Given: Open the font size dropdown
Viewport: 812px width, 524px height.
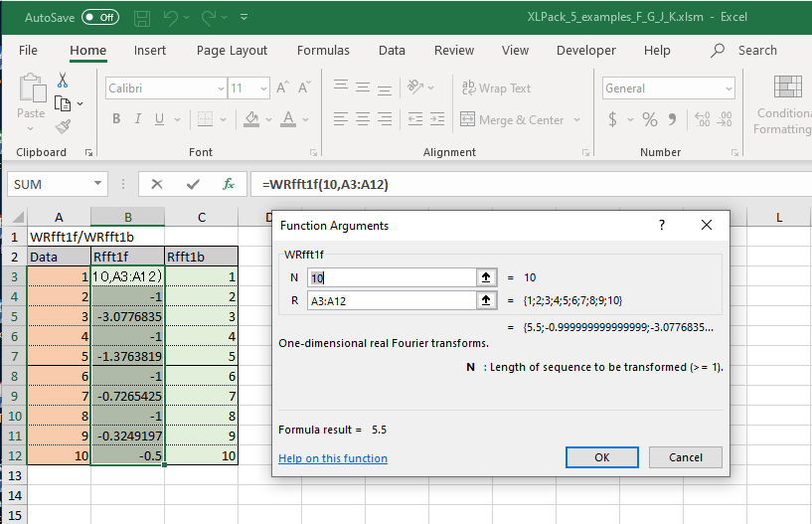Looking at the screenshot, I should pos(263,88).
